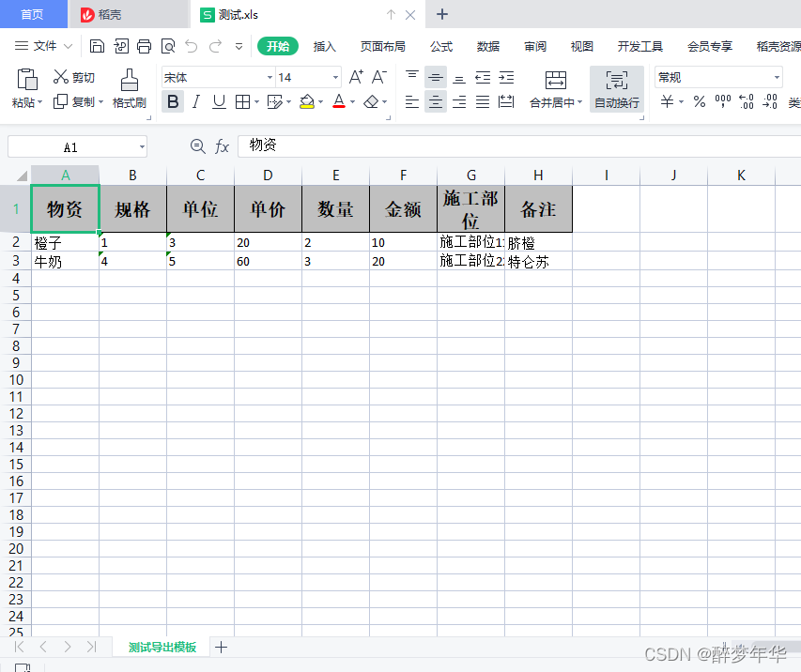Screen dimensions: 801x672
Task: Open the font name dropdown
Action: point(270,77)
